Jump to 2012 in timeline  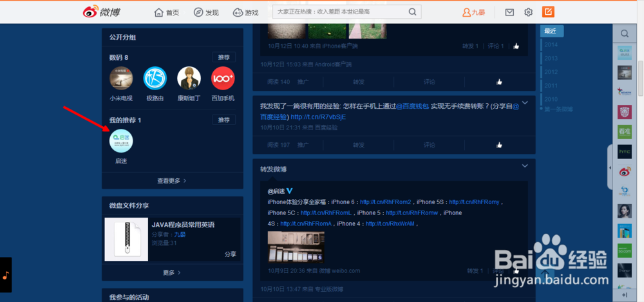point(551,72)
